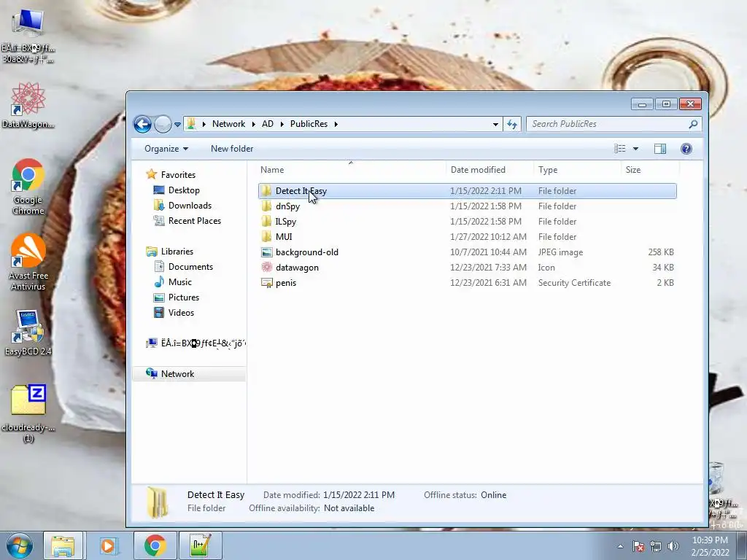747x560 pixels.
Task: Open Videos library
Action: pyautogui.click(x=181, y=312)
